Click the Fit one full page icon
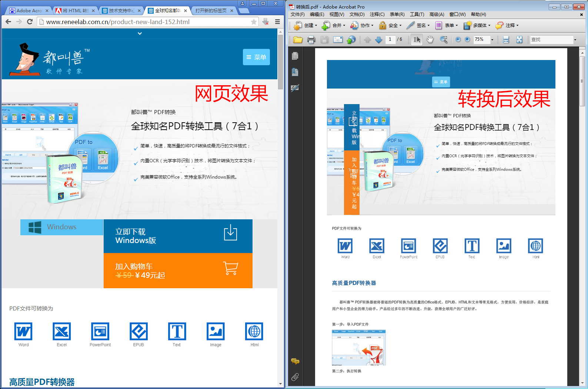Screen dimensions: 588x389 (519, 40)
